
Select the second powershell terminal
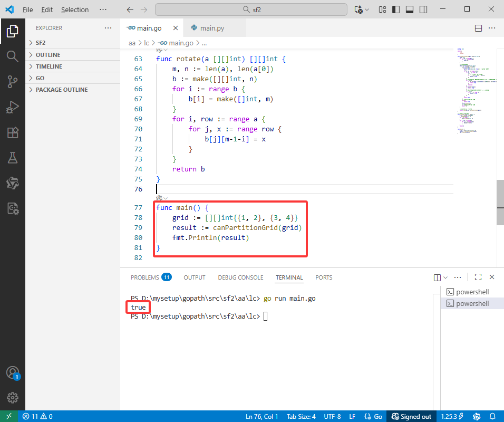point(472,303)
